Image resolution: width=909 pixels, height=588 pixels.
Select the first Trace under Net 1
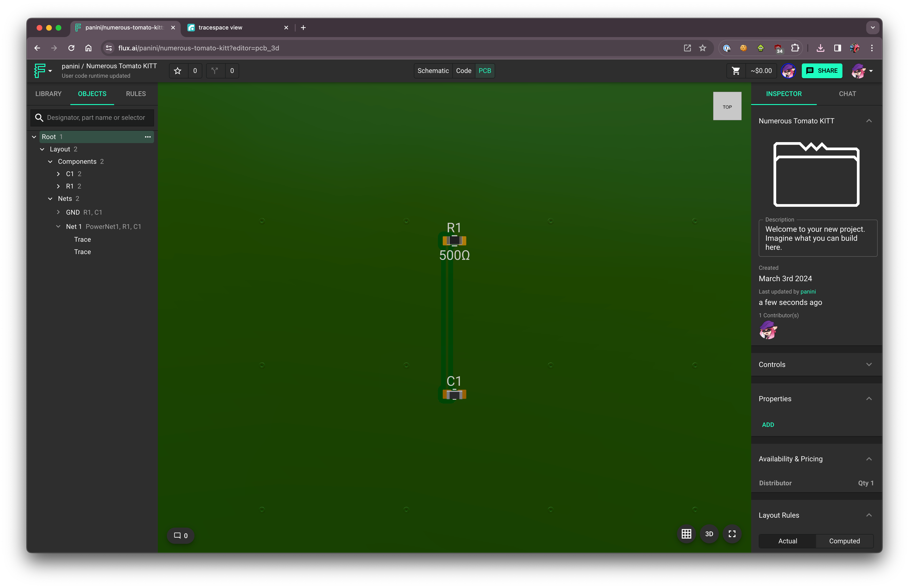click(x=82, y=239)
